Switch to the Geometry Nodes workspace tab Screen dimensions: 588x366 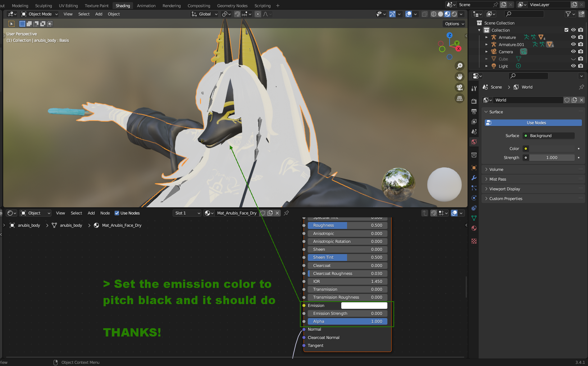pyautogui.click(x=232, y=6)
